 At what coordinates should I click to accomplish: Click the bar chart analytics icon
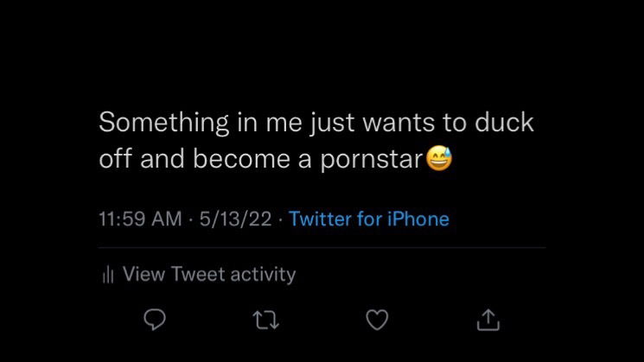pos(108,274)
